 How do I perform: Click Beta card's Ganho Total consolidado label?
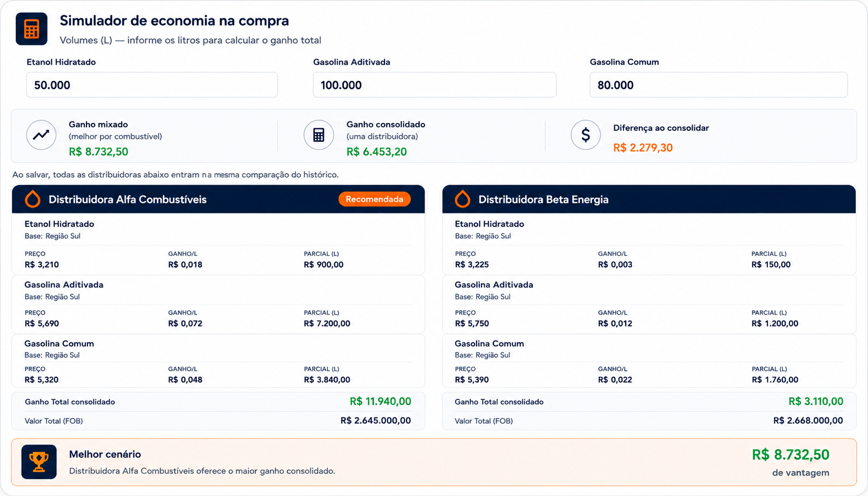point(499,402)
